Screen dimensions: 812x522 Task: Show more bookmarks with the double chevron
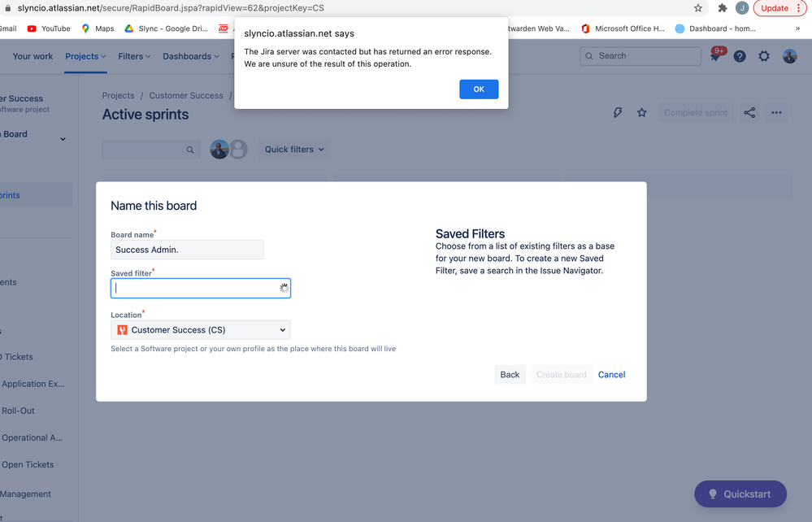click(x=797, y=28)
